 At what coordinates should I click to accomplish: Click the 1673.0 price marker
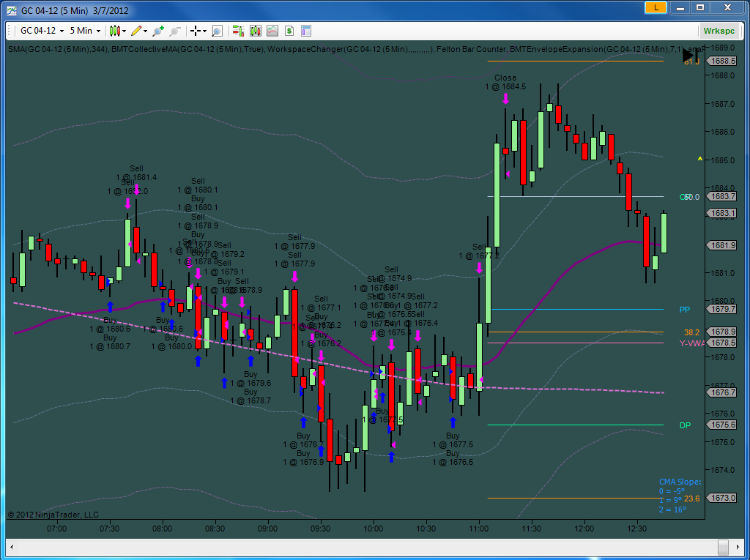click(x=722, y=498)
